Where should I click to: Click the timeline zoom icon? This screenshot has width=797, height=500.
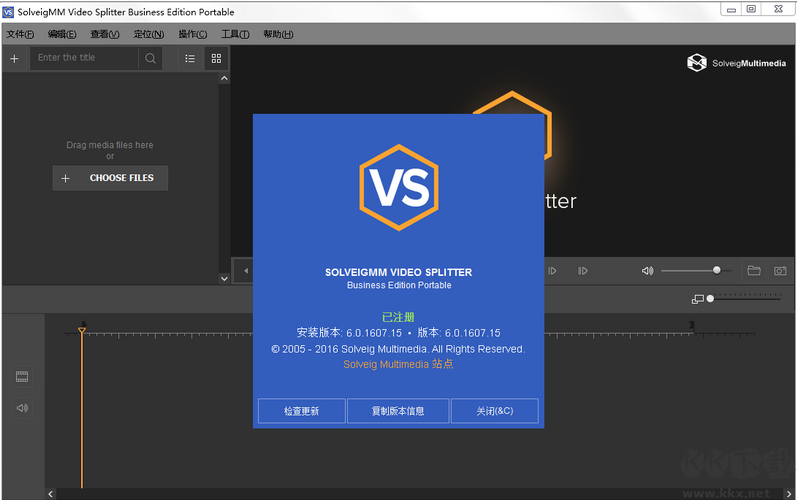(x=697, y=299)
